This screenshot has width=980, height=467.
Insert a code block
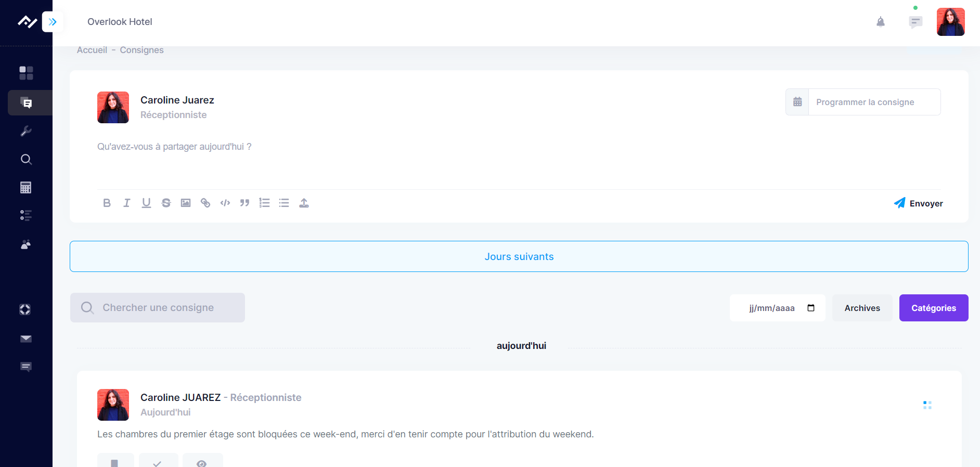[x=225, y=203]
